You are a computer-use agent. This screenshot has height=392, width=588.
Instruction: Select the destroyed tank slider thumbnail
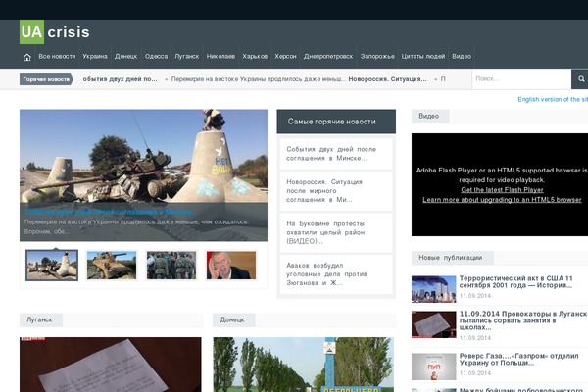[112, 266]
